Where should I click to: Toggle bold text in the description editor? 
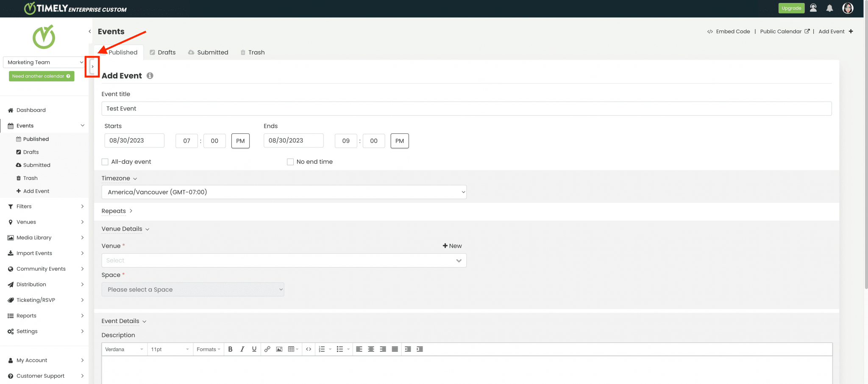(x=230, y=349)
